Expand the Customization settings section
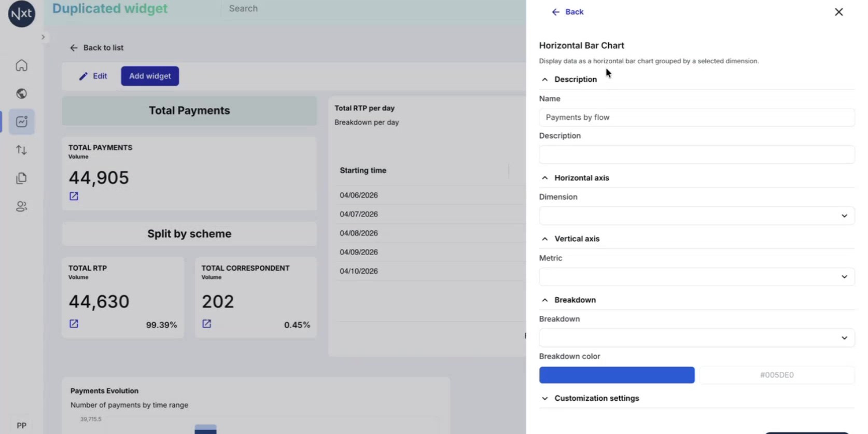 [544, 398]
